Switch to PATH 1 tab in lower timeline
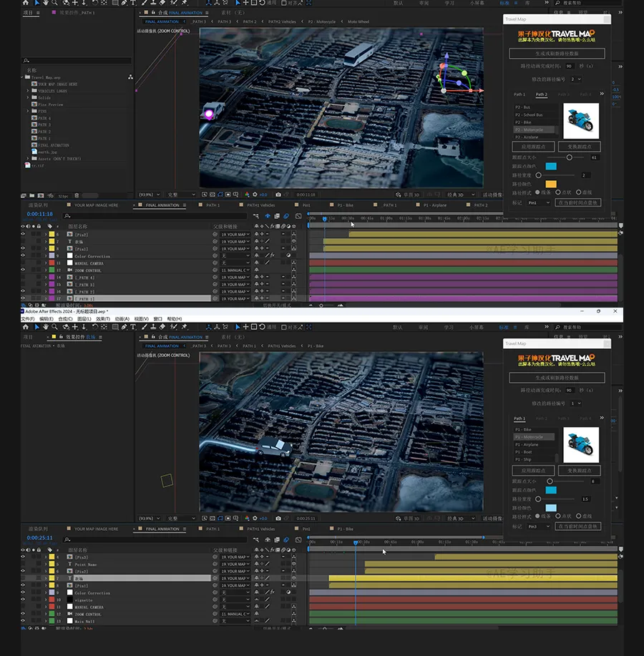The height and width of the screenshot is (656, 644). (213, 529)
